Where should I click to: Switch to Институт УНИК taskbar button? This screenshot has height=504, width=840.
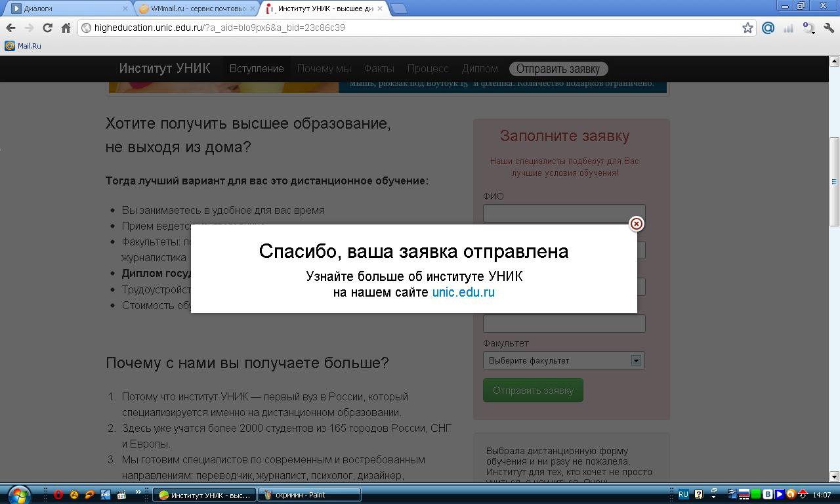pos(204,495)
